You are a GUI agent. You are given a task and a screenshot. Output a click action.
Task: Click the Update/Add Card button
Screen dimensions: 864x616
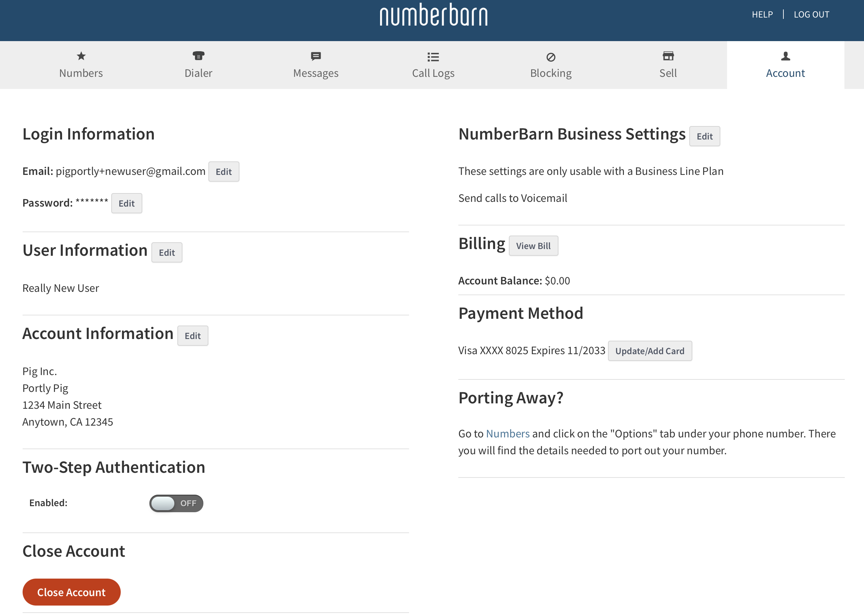[650, 351]
